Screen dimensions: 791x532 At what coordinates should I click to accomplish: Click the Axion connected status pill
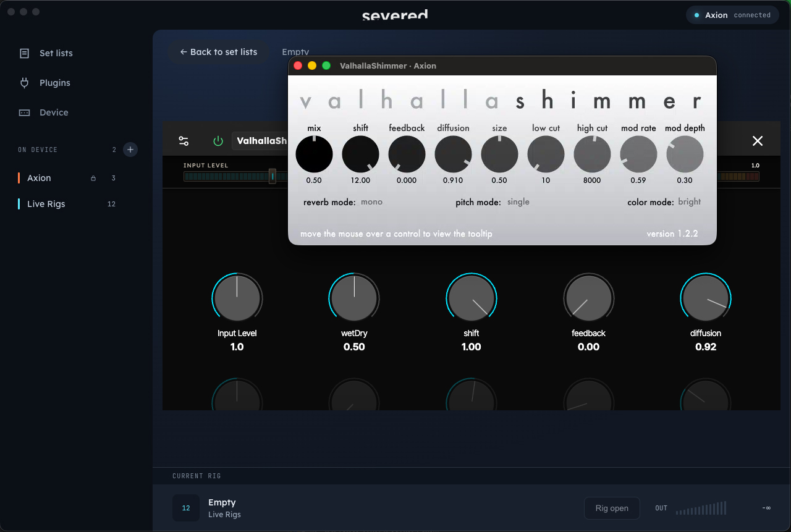point(732,15)
